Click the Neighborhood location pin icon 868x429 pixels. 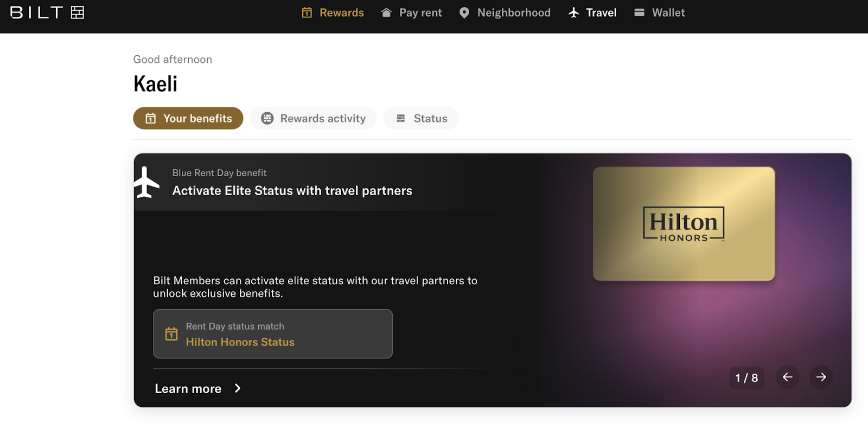point(464,12)
